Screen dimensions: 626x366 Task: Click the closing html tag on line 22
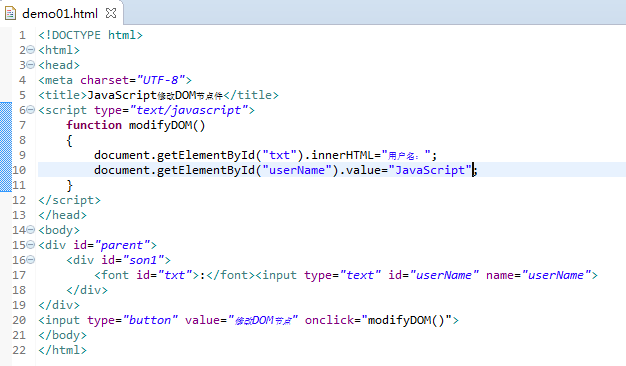tap(63, 350)
